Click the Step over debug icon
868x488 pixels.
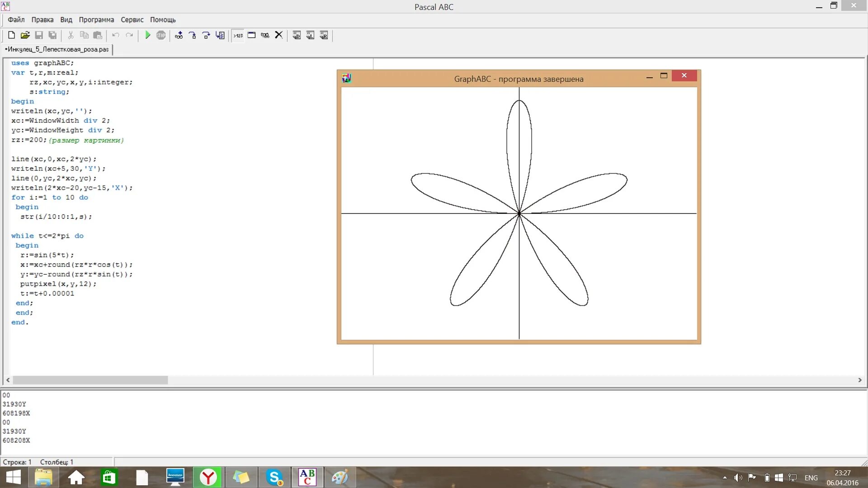(206, 35)
